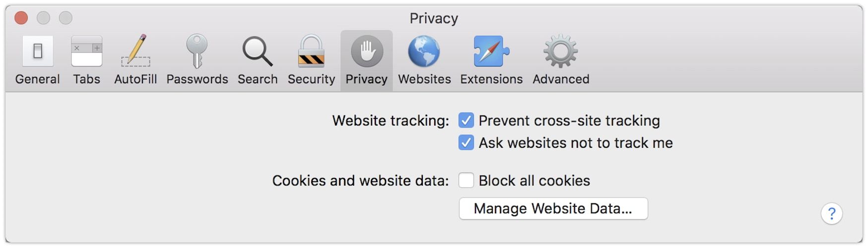The width and height of the screenshot is (868, 248).
Task: Click the gray minimize window button
Action: (44, 18)
